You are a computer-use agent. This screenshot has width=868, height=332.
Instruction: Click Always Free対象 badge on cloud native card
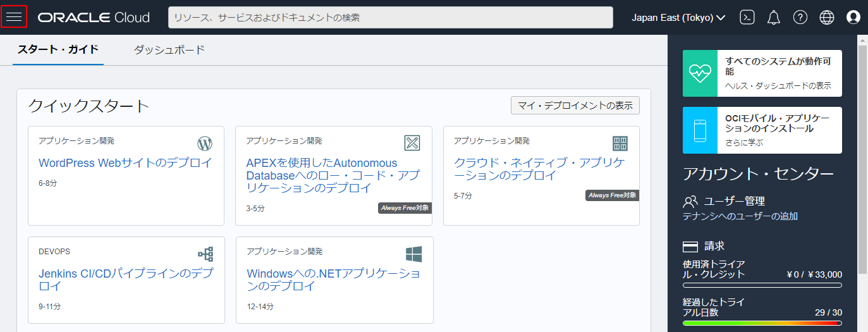[612, 195]
